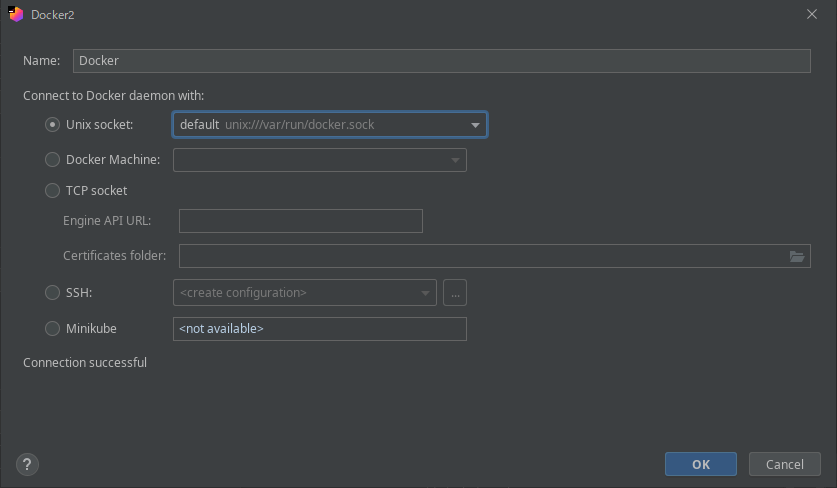837x488 pixels.
Task: Select the Docker Machine radio option
Action: tap(53, 160)
